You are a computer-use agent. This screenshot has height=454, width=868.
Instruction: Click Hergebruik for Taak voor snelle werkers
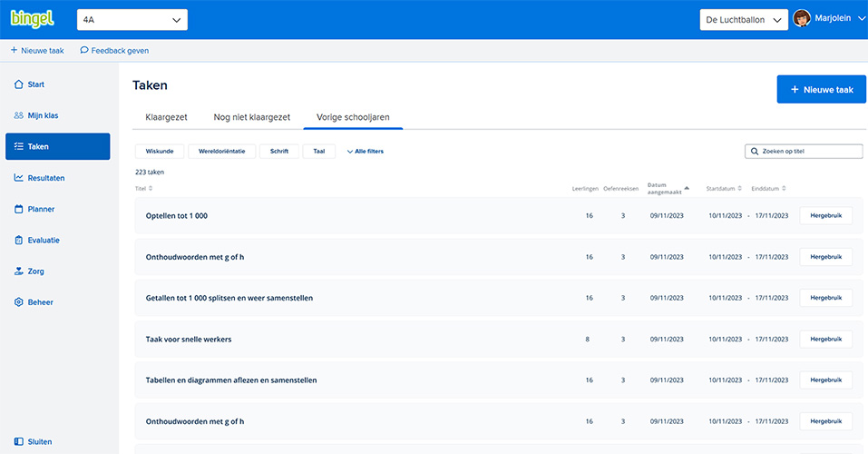[826, 339]
